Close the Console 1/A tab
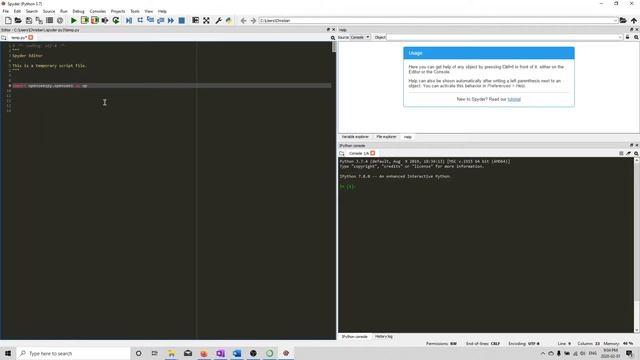 [373, 153]
